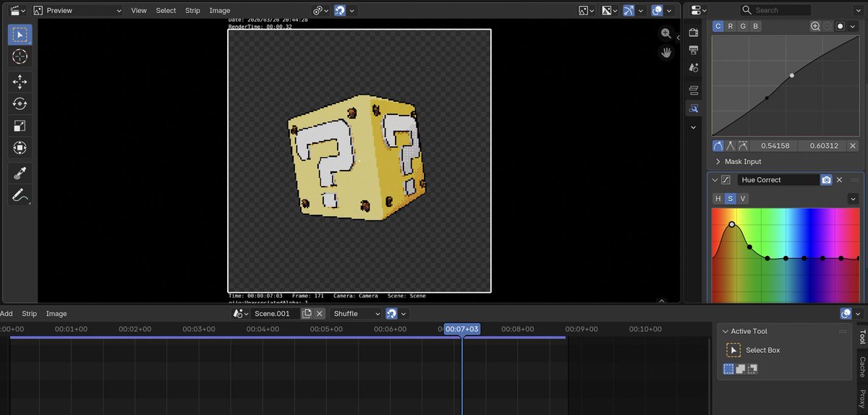Screen dimensions: 868x415
Task: Click the zoom magnifier icon in preview
Action: [665, 34]
